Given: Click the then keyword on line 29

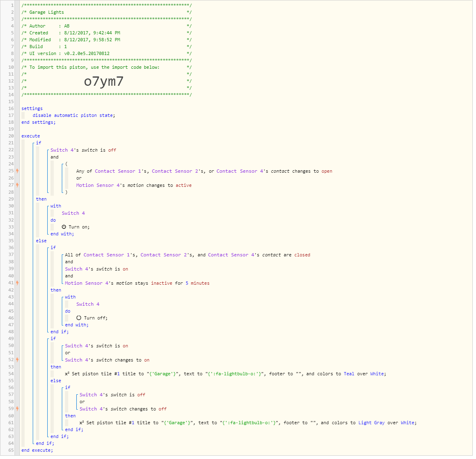Looking at the screenshot, I should pos(41,200).
